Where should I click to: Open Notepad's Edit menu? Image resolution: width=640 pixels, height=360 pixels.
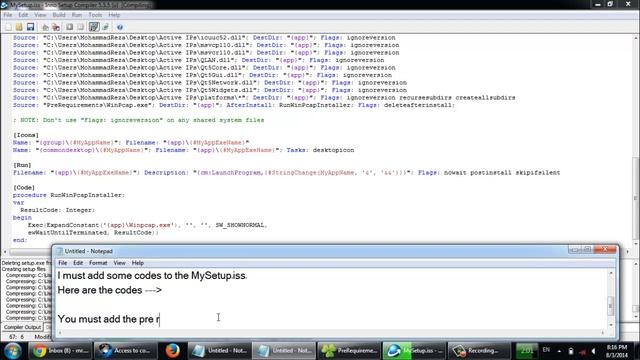point(78,263)
